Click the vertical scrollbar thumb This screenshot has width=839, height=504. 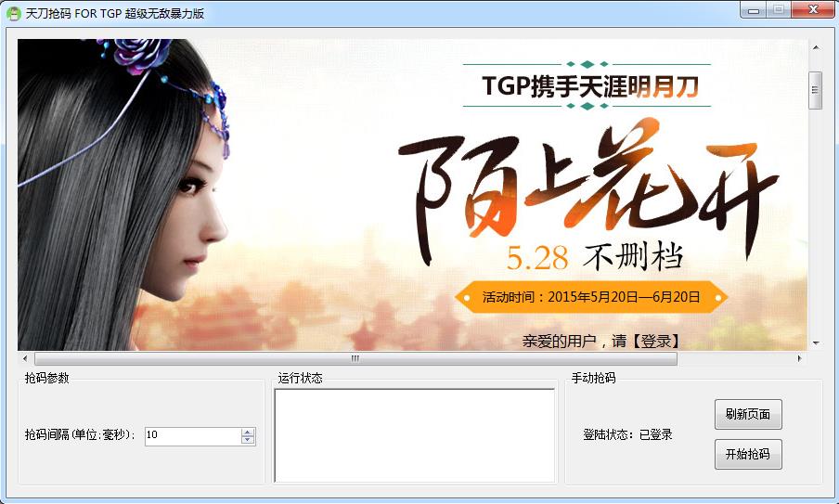tap(816, 90)
